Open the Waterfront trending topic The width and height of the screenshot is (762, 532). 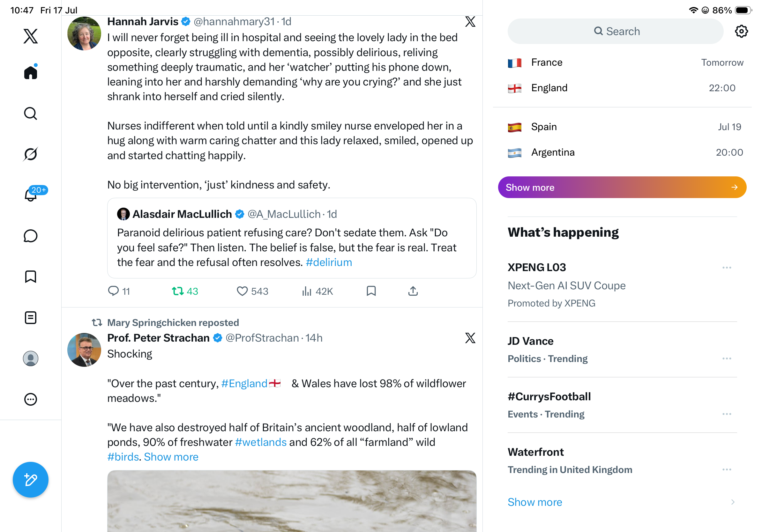[x=535, y=452]
